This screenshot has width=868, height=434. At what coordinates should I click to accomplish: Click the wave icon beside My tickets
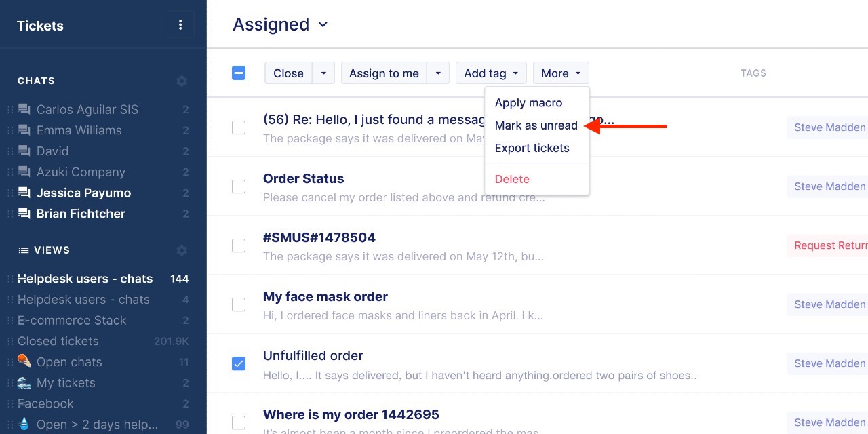point(24,382)
